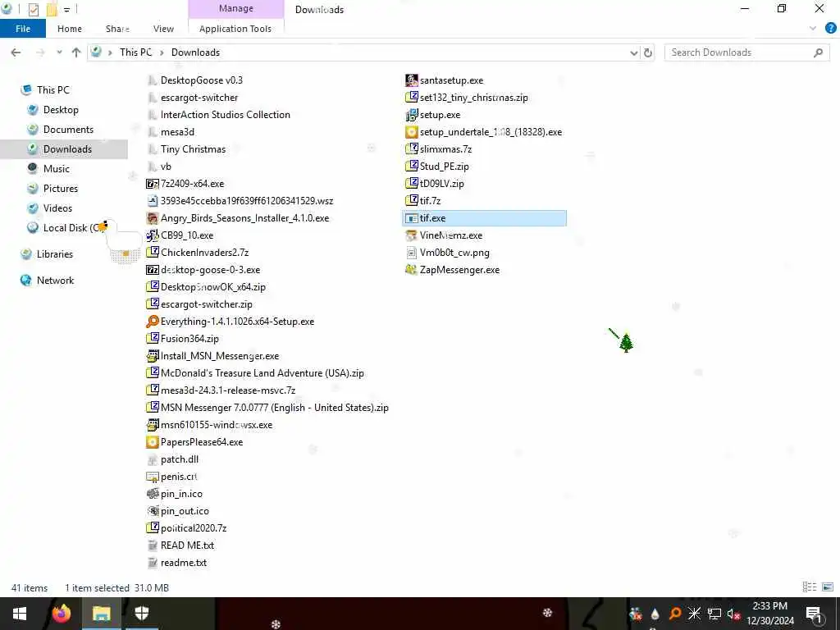Image resolution: width=840 pixels, height=630 pixels.
Task: Click the muted volume tray icon
Action: point(733,614)
